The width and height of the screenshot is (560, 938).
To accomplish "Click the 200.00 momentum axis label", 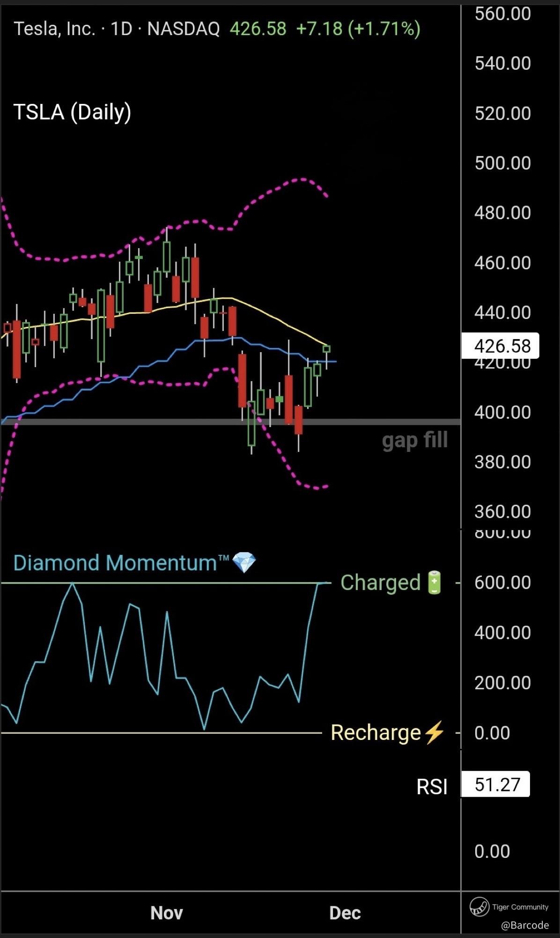I will click(502, 683).
